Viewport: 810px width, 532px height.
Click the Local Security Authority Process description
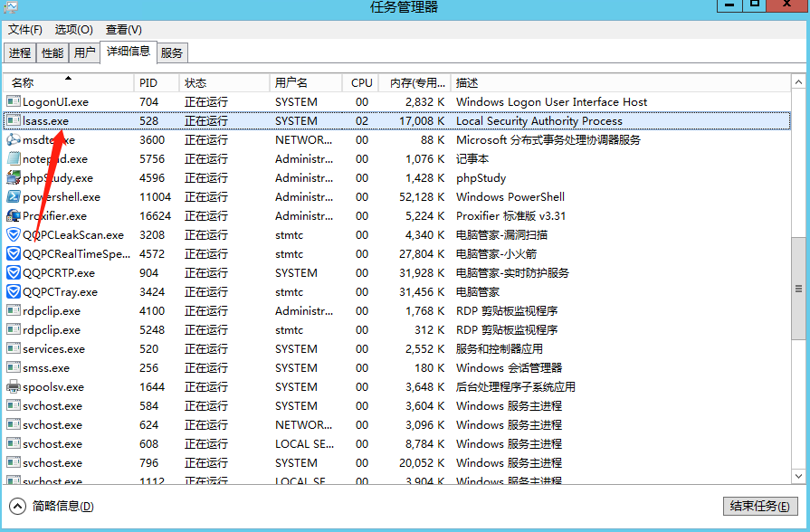(x=539, y=121)
